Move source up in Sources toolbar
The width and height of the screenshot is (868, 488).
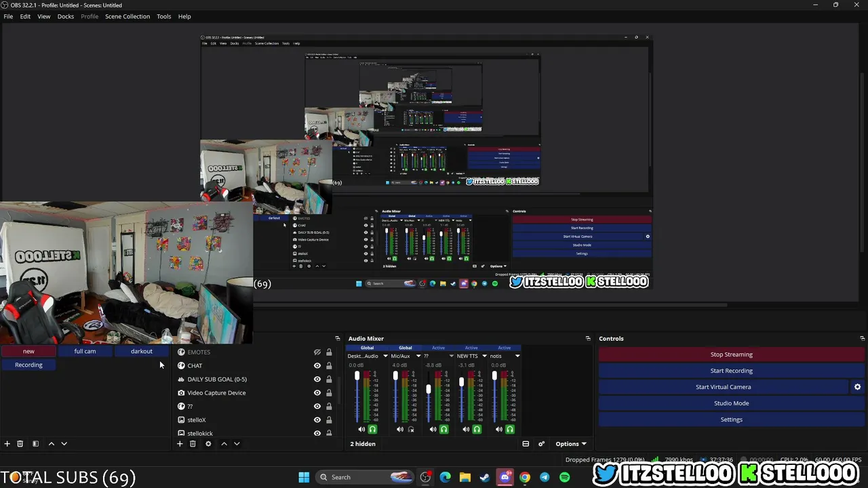pos(224,444)
